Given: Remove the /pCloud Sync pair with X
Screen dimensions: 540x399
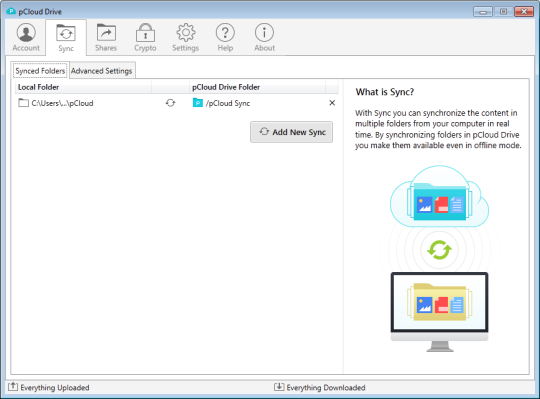Looking at the screenshot, I should (x=332, y=103).
